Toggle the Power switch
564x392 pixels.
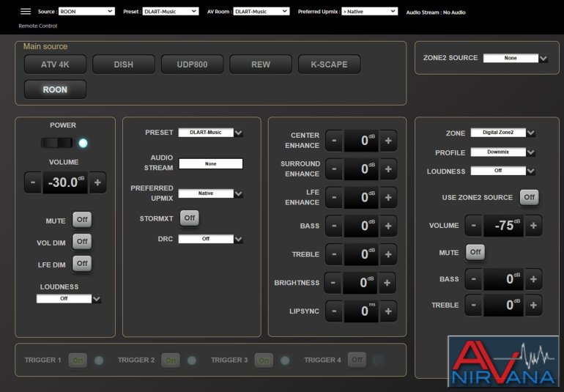pos(58,143)
